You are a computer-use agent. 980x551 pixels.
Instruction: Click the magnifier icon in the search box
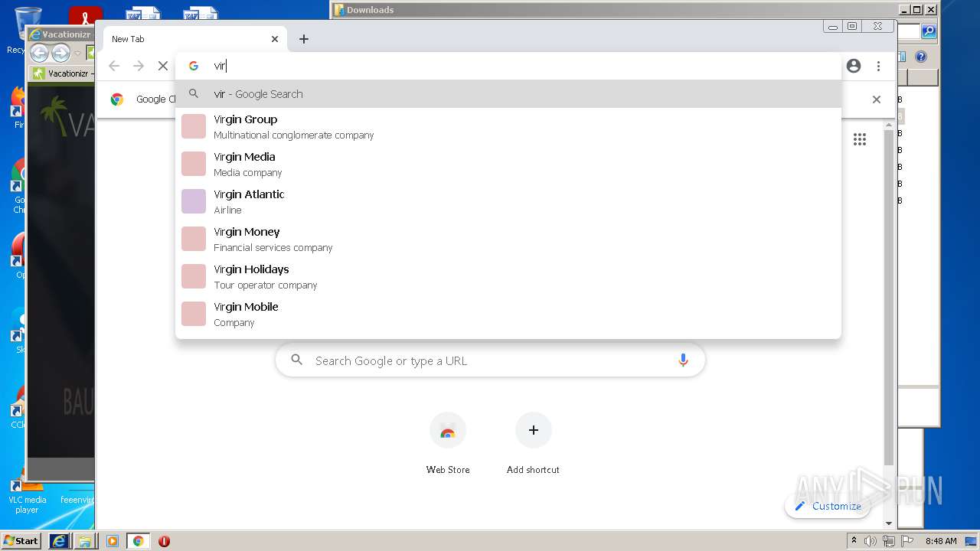coord(297,360)
